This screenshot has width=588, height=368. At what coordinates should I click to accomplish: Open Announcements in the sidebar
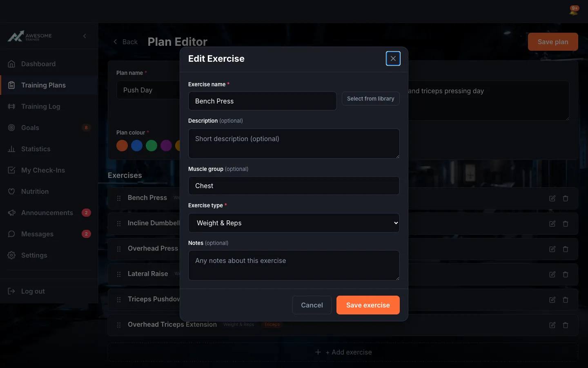(x=49, y=213)
